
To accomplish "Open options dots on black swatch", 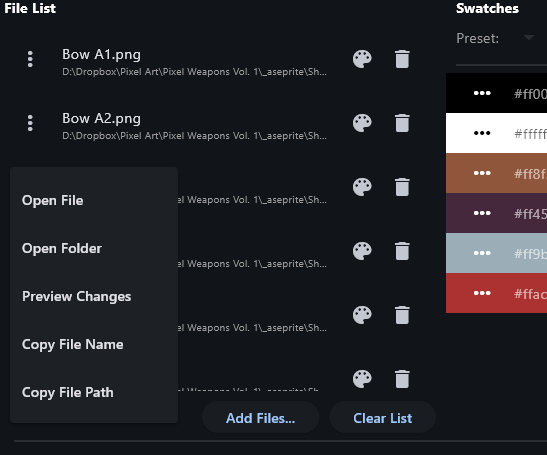I will click(482, 93).
